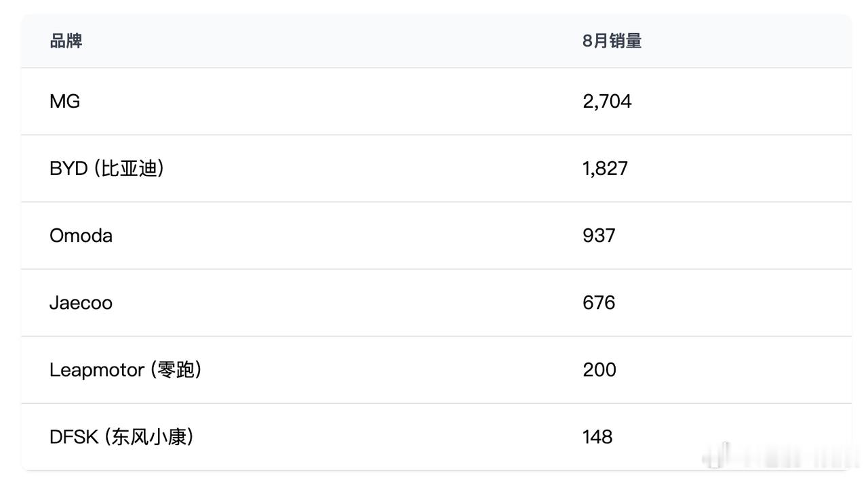Click the 2,704 sales figure
Image resolution: width=868 pixels, height=477 pixels.
607,101
